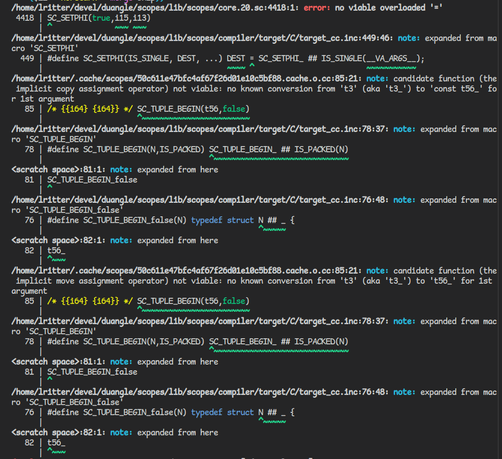Select the text "no viable overloaded '='"
Viewport: 502px width, 459px height.
[x=389, y=8]
